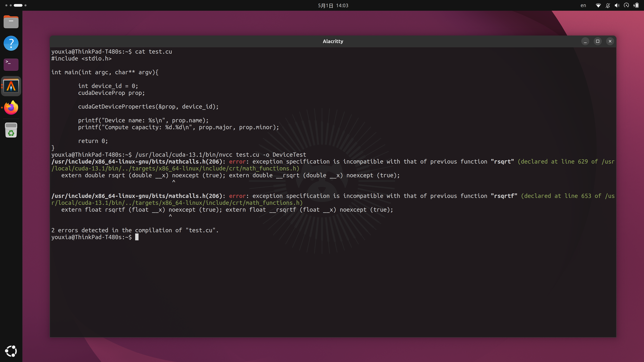Show Applications via the Ubuntu logo
The height and width of the screenshot is (362, 644).
tap(11, 351)
